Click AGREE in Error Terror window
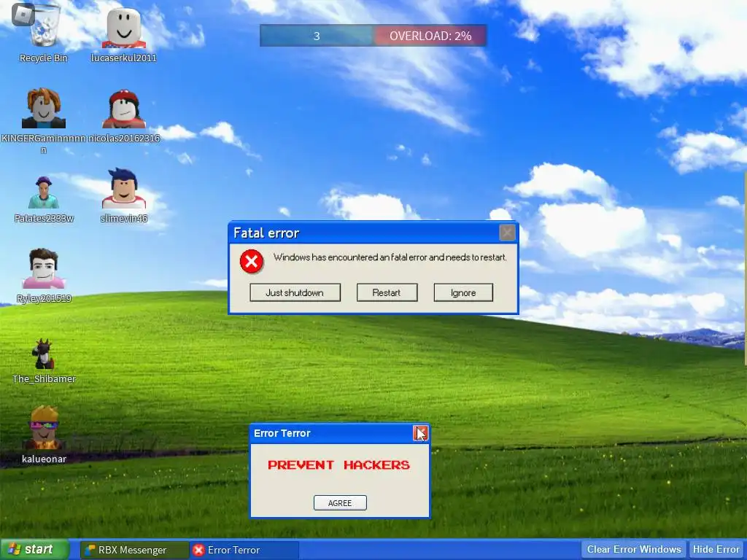The height and width of the screenshot is (560, 747). point(340,503)
